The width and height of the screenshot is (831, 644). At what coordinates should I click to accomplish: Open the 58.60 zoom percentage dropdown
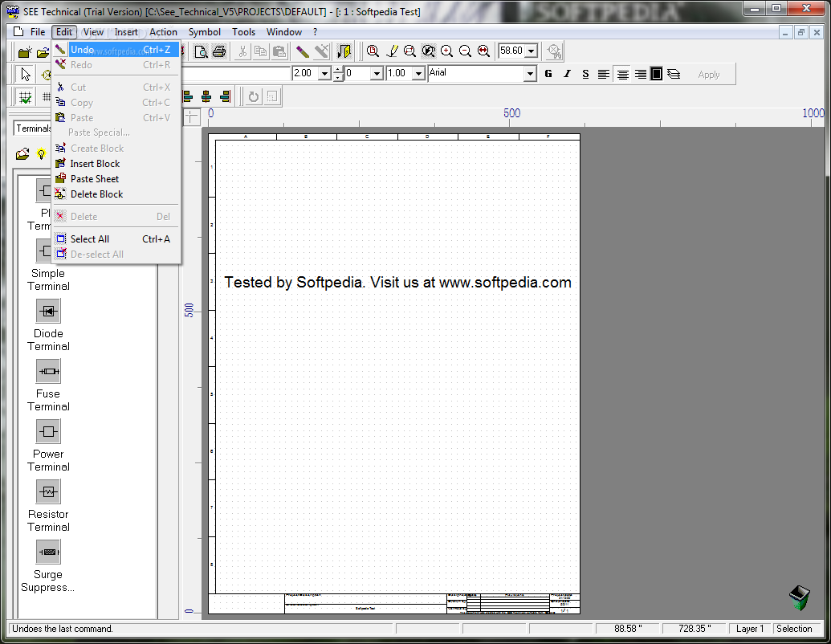pos(532,51)
